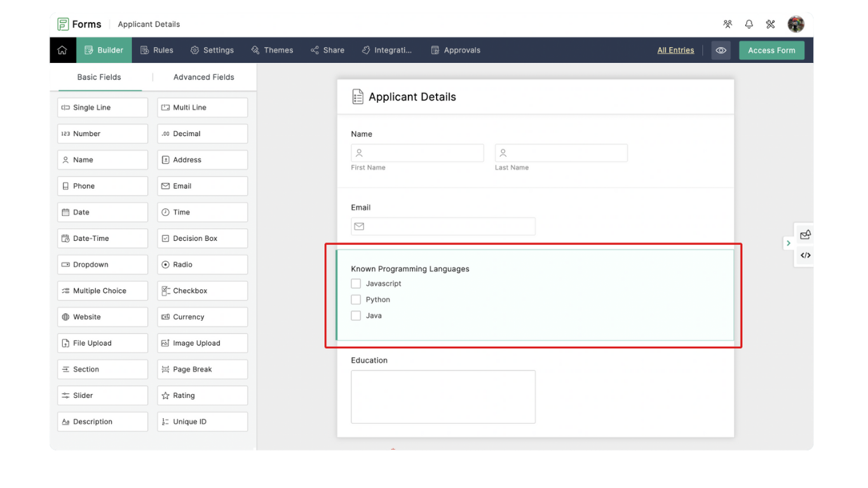The width and height of the screenshot is (868, 488).
Task: Click the Applicant Details form heading text
Action: coord(412,97)
